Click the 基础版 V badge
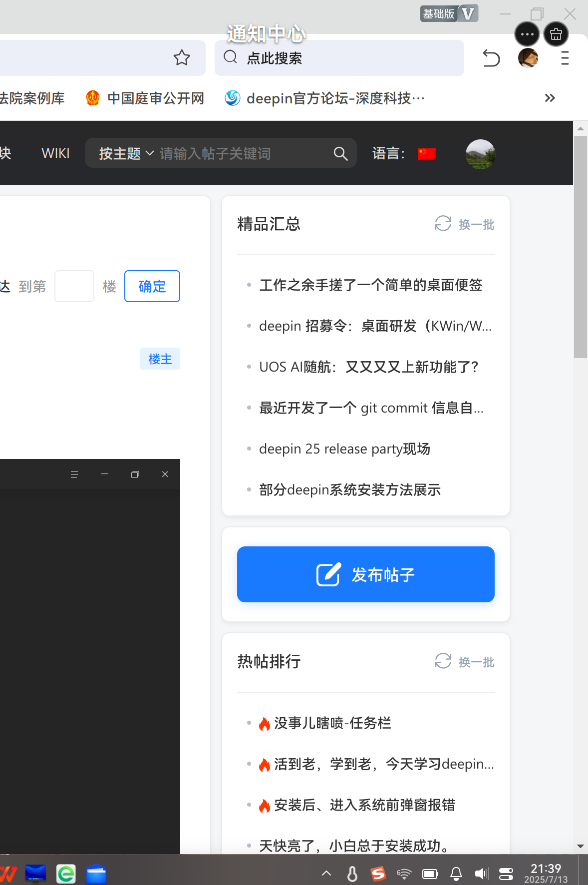This screenshot has width=588, height=885. (450, 13)
